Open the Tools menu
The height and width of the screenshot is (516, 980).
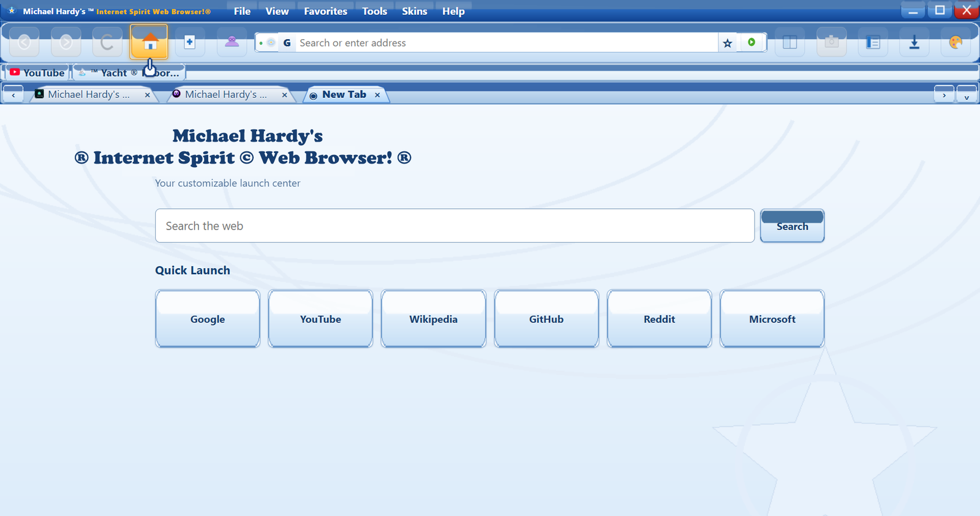click(x=374, y=11)
